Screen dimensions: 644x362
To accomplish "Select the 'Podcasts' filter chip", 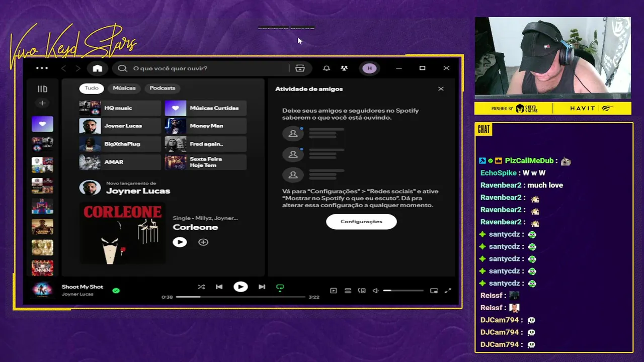I will point(163,88).
